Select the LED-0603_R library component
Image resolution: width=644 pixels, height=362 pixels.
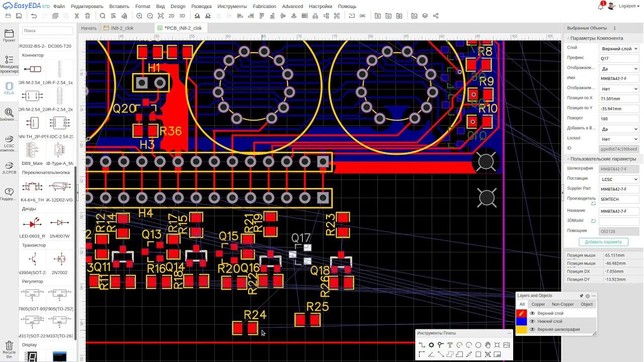33,227
